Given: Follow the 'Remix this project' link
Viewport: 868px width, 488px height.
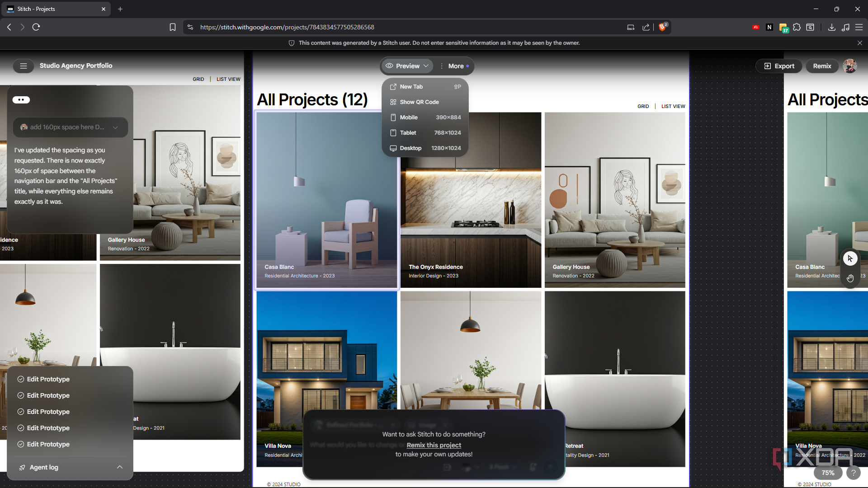Looking at the screenshot, I should (434, 445).
